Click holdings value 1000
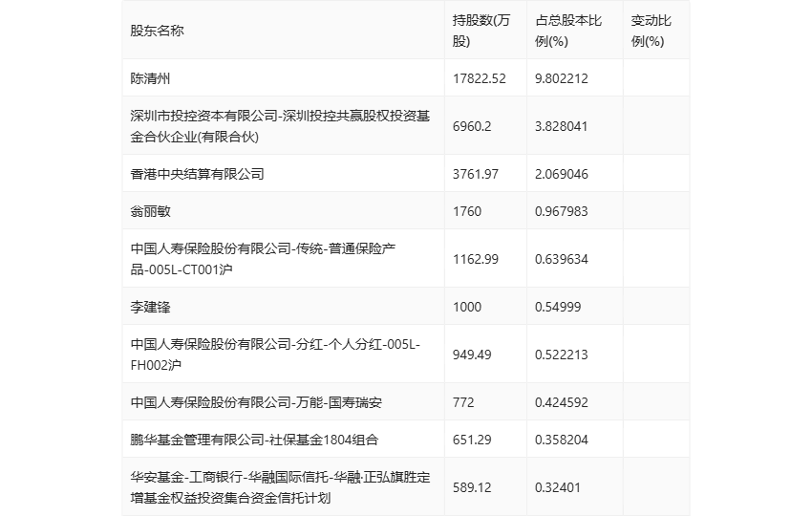The image size is (812, 516). pos(466,307)
